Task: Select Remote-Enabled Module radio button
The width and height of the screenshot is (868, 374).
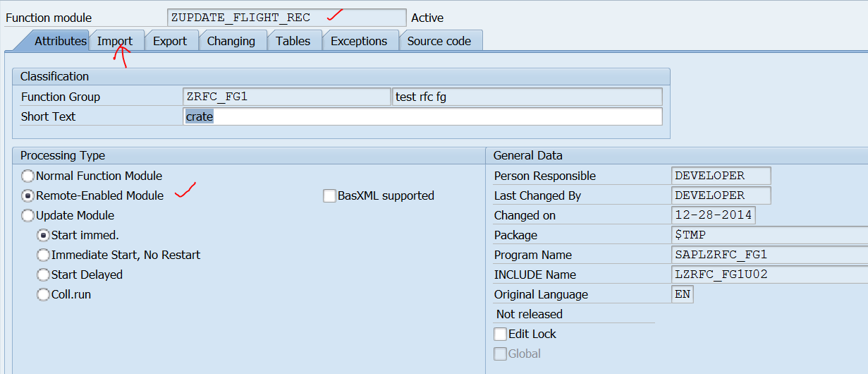Action: [27, 195]
